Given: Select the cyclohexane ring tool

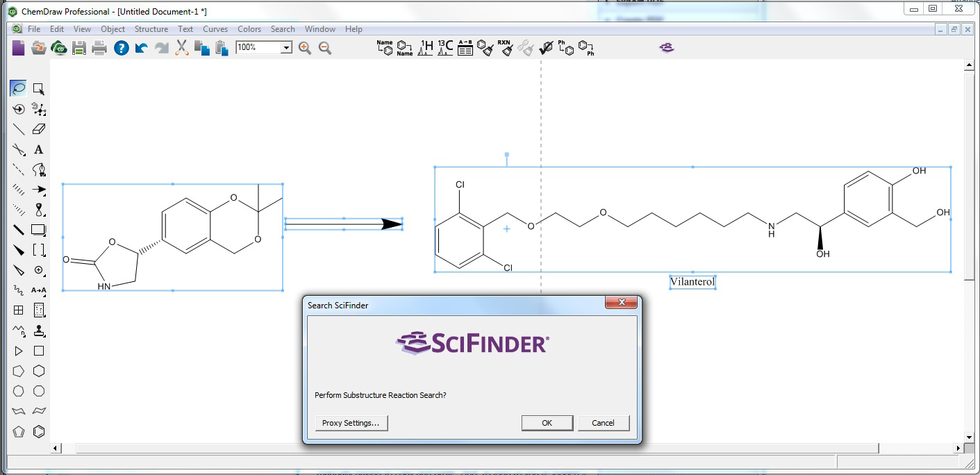Looking at the screenshot, I should (x=39, y=372).
